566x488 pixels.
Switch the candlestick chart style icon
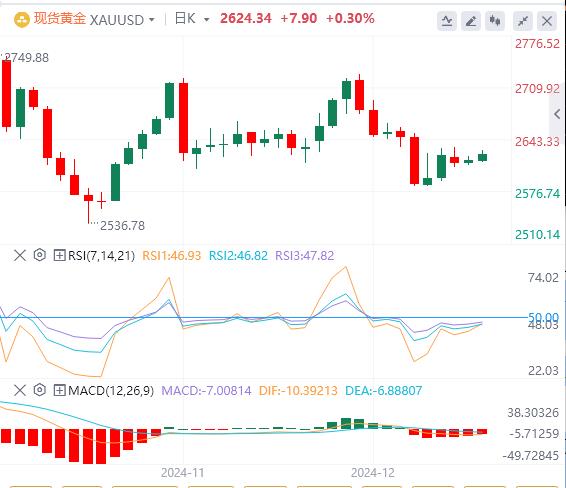pyautogui.click(x=495, y=21)
